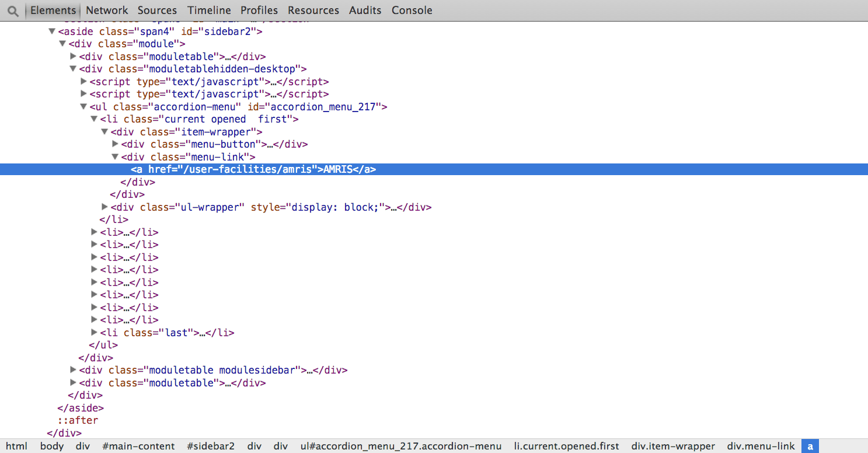Click the html breadcrumb
This screenshot has height=453, width=868.
click(x=17, y=446)
